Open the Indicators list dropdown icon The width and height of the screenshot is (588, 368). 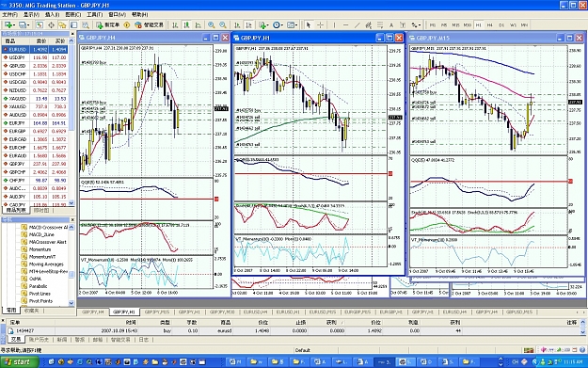262,25
